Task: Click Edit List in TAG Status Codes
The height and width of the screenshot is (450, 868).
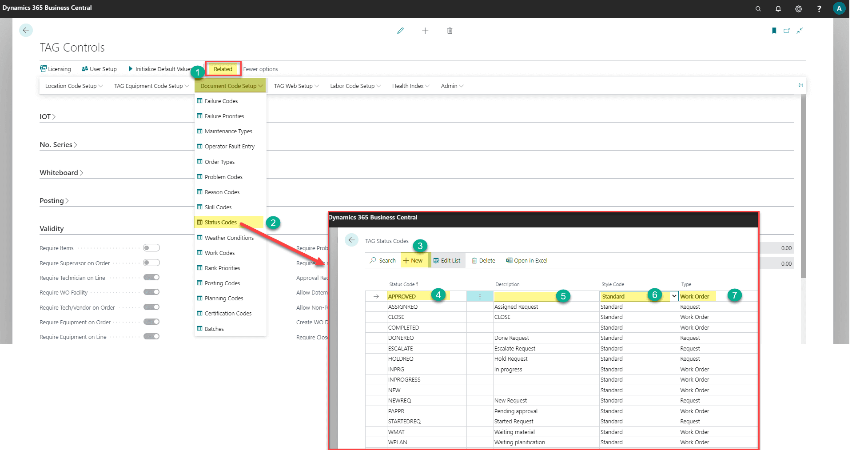Action: [x=447, y=261]
